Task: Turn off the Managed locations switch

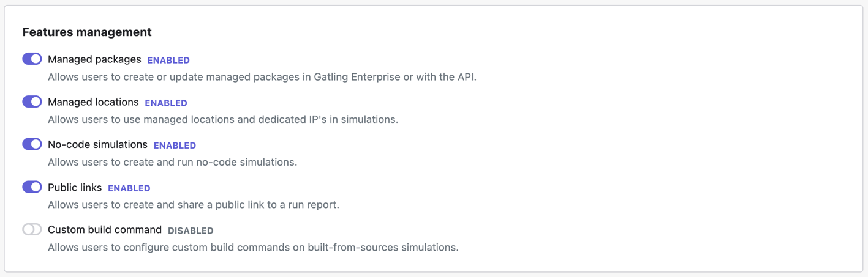Action: (x=32, y=102)
